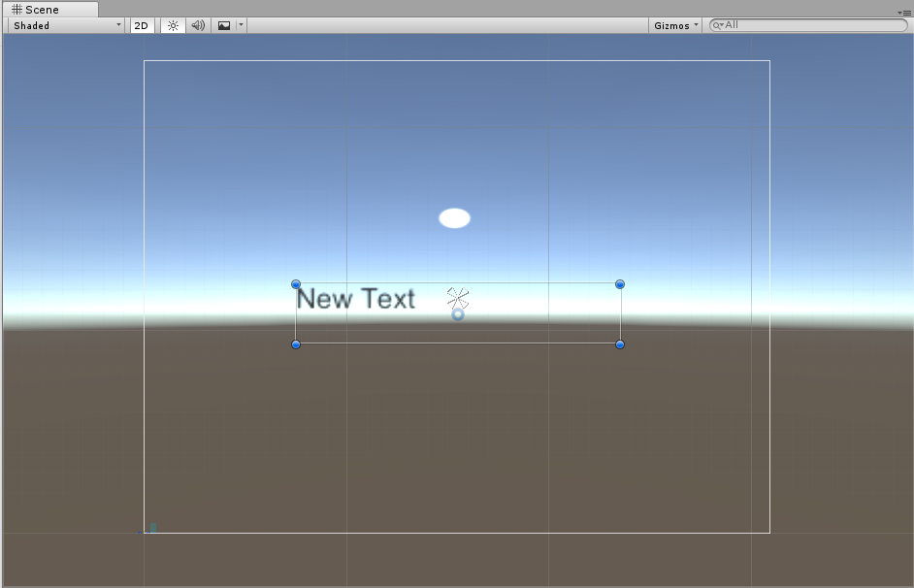Open the effects dropdown arrow
914x588 pixels.
(x=241, y=25)
